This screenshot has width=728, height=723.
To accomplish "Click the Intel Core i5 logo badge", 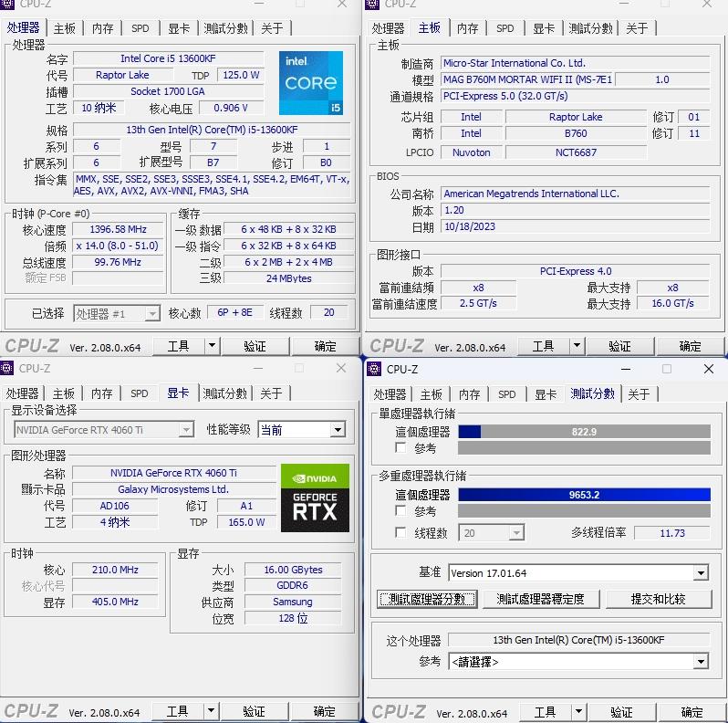I will coord(310,83).
